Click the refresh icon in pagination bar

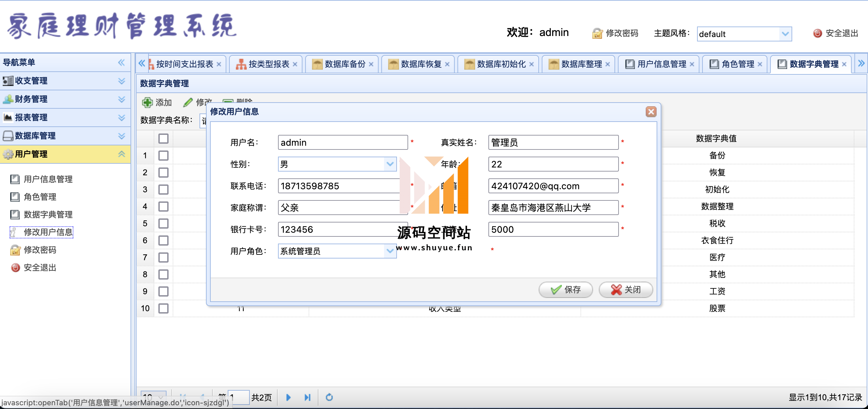(x=329, y=397)
